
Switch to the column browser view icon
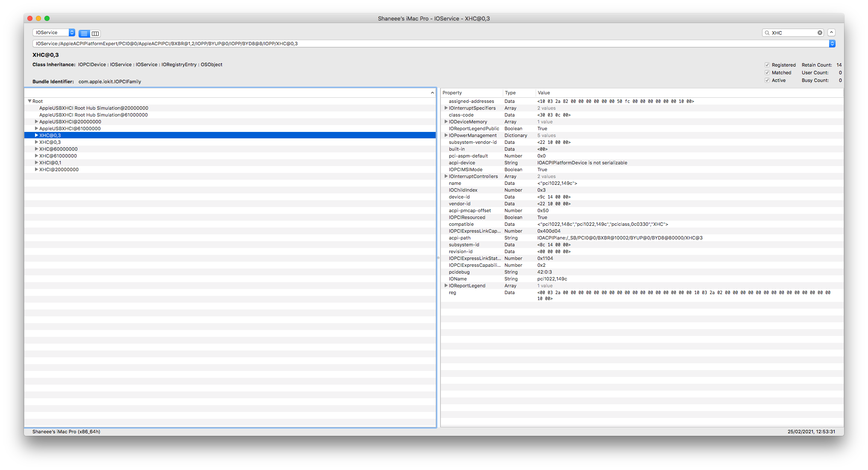coord(95,33)
